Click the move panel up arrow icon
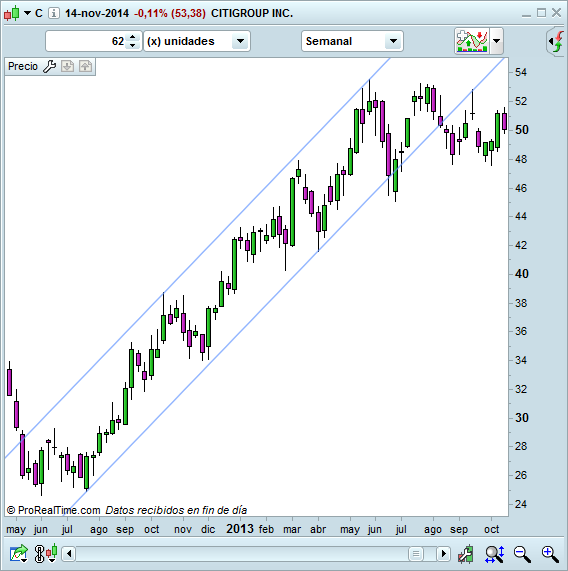568x571 pixels. coord(86,66)
